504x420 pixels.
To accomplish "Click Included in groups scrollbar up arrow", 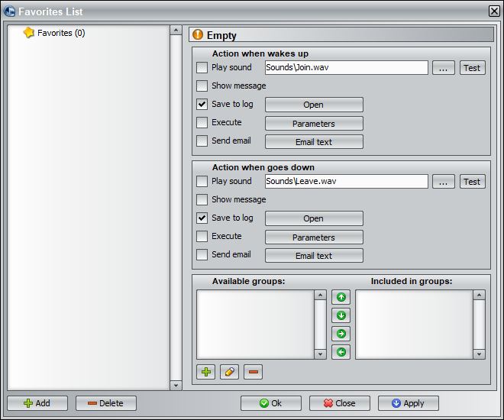I will coord(480,295).
